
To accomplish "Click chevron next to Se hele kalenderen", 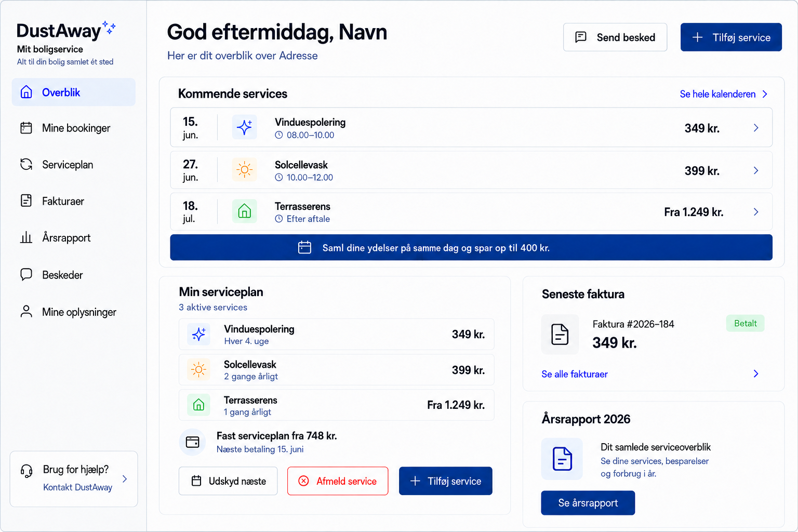I will click(765, 94).
